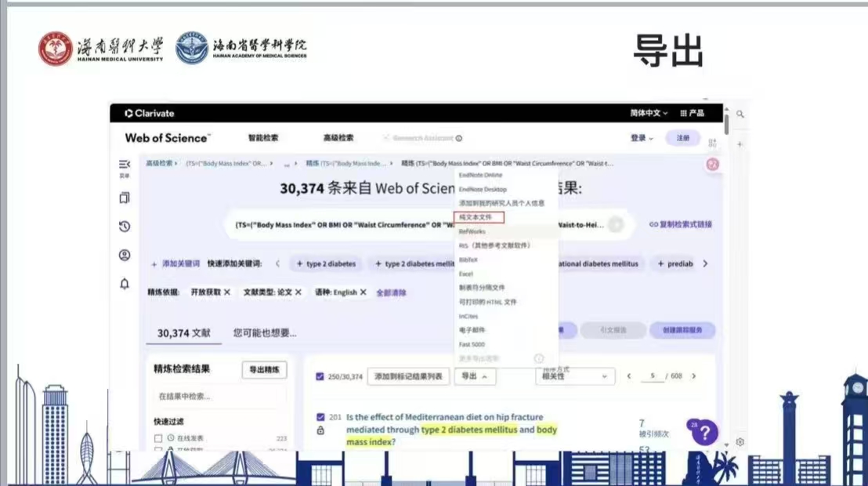Check the 在线发表 quick filter checkbox
The width and height of the screenshot is (868, 486).
tap(159, 438)
